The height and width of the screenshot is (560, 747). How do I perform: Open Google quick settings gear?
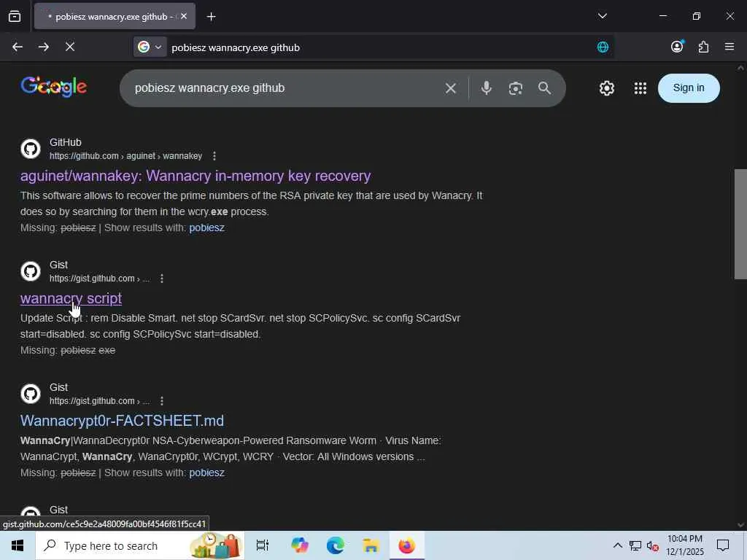[x=606, y=88]
